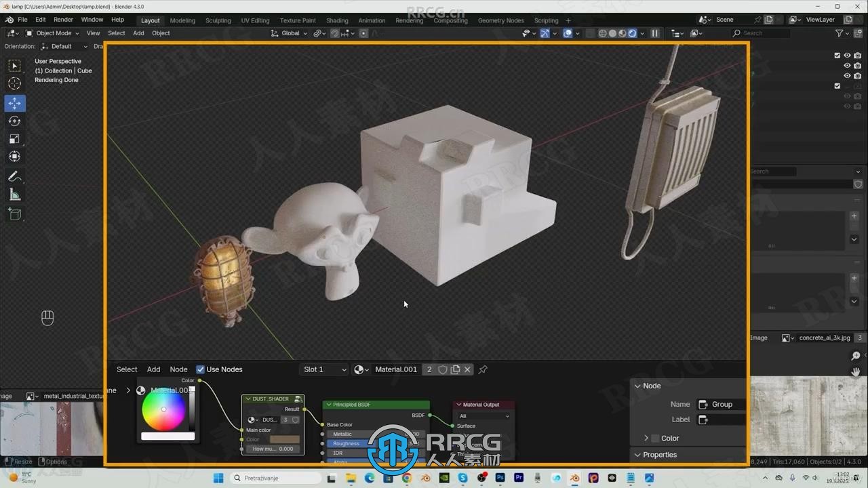Select the Move tool
The image size is (868, 488).
coord(14,103)
